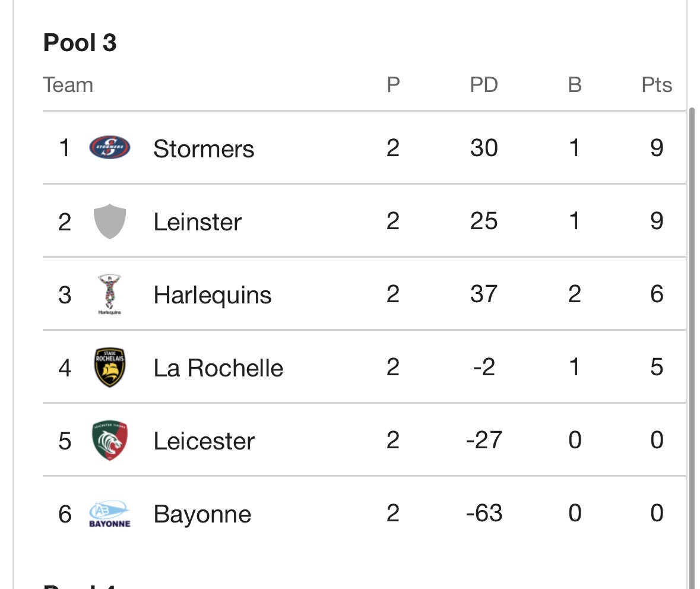Open the La Rochelle team page
Viewport: 700px width, 589px height.
218,368
